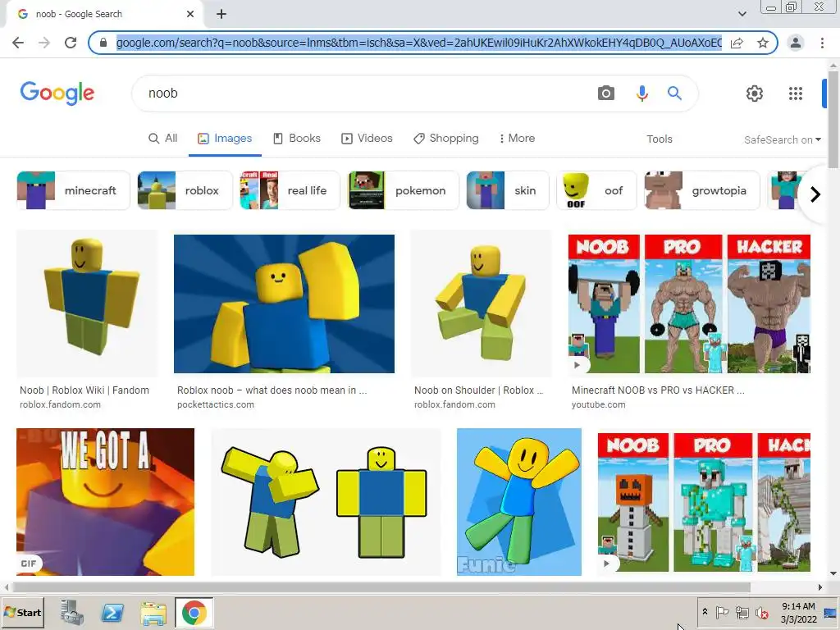Open the pockettactics Roblox noob image
The height and width of the screenshot is (630, 840).
pyautogui.click(x=284, y=304)
